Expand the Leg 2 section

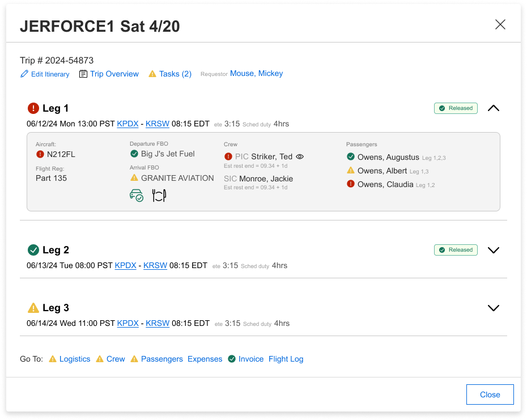(x=494, y=250)
